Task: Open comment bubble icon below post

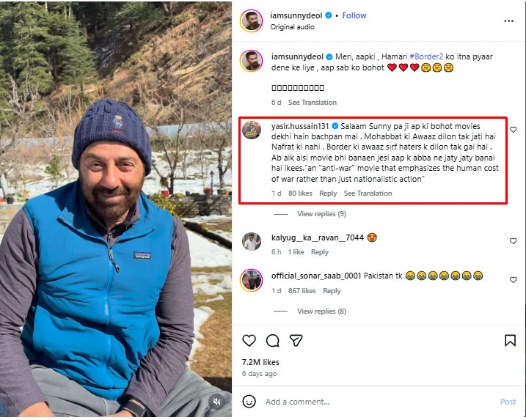Action: click(273, 341)
